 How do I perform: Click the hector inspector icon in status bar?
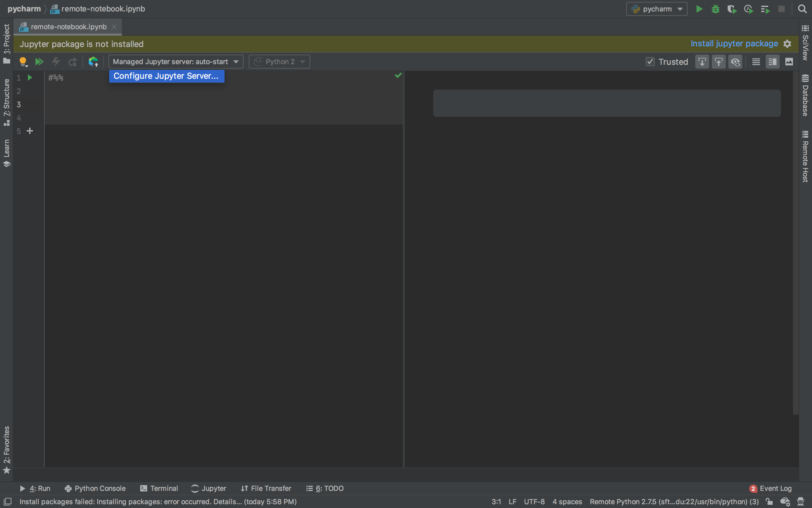click(801, 502)
